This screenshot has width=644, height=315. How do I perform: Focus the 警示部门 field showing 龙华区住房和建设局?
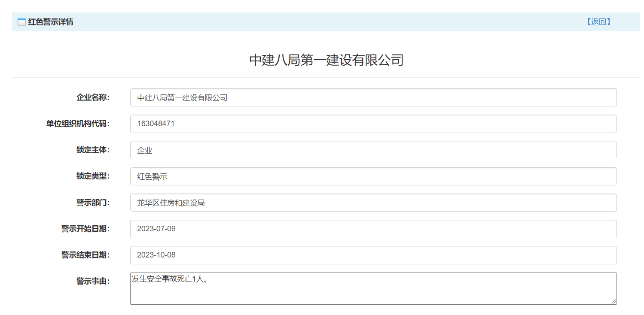(373, 203)
